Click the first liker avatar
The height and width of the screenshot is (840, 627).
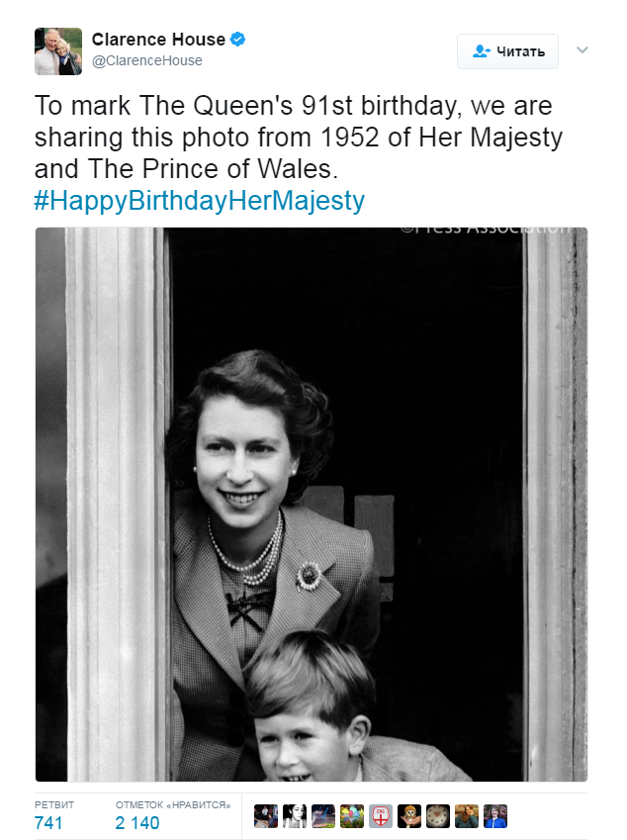click(x=266, y=816)
